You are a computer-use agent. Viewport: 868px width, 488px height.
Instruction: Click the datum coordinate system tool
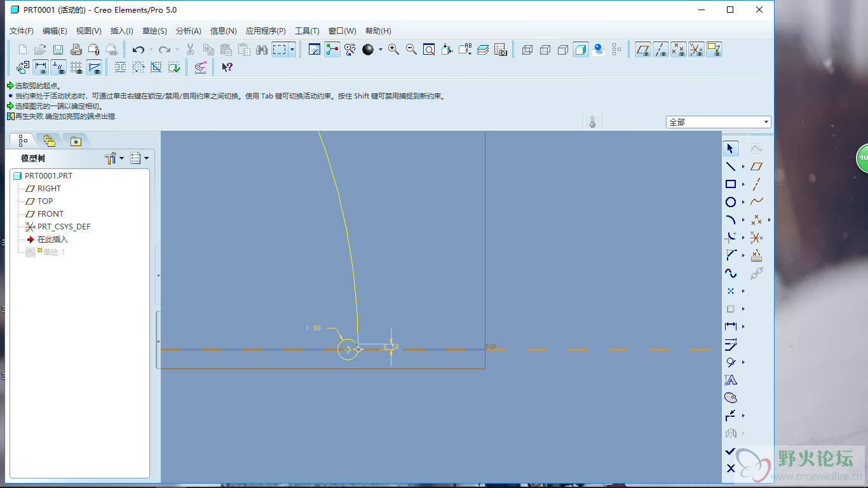pos(756,238)
